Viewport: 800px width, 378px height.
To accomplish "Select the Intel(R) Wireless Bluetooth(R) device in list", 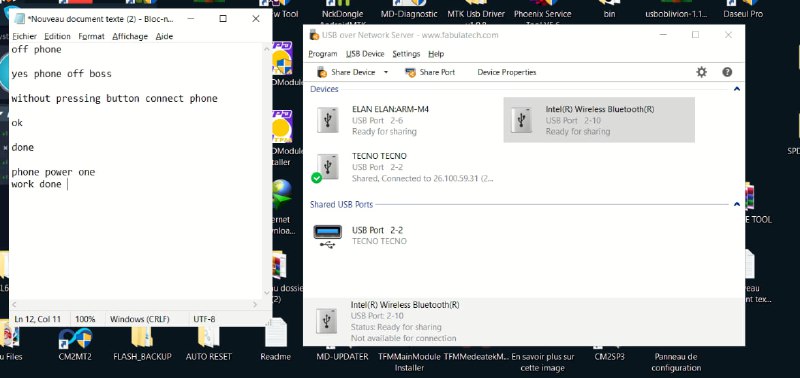I will (x=599, y=120).
